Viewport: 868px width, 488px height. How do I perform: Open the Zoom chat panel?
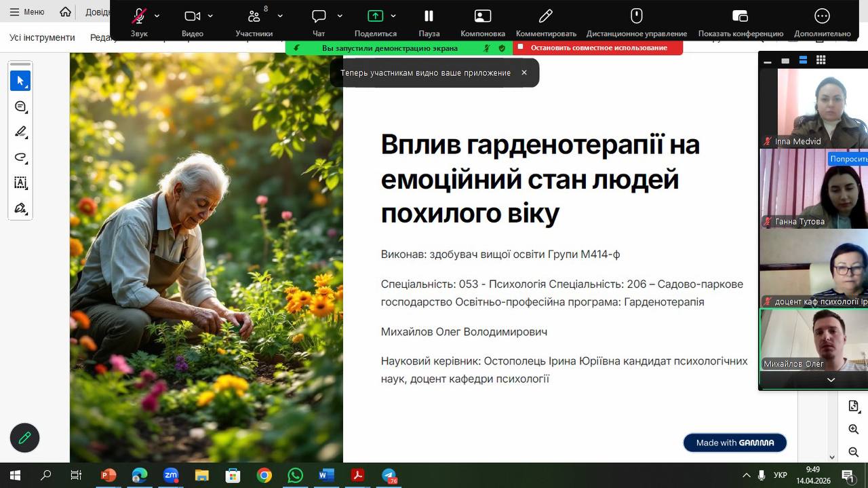pyautogui.click(x=319, y=16)
